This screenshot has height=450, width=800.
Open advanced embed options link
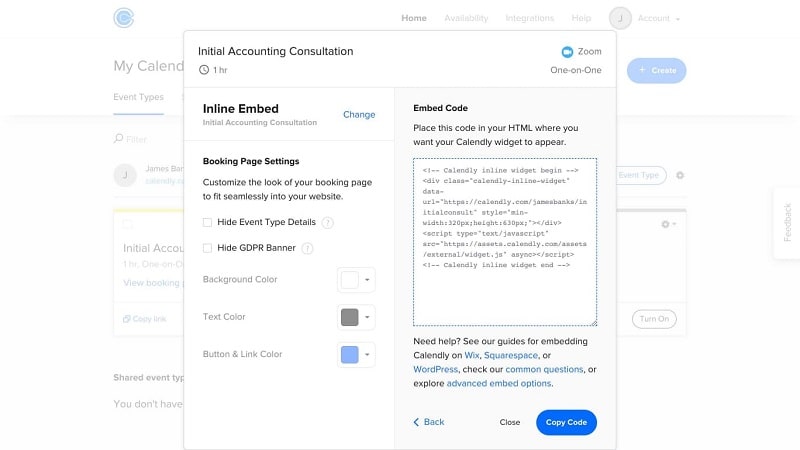pos(498,383)
